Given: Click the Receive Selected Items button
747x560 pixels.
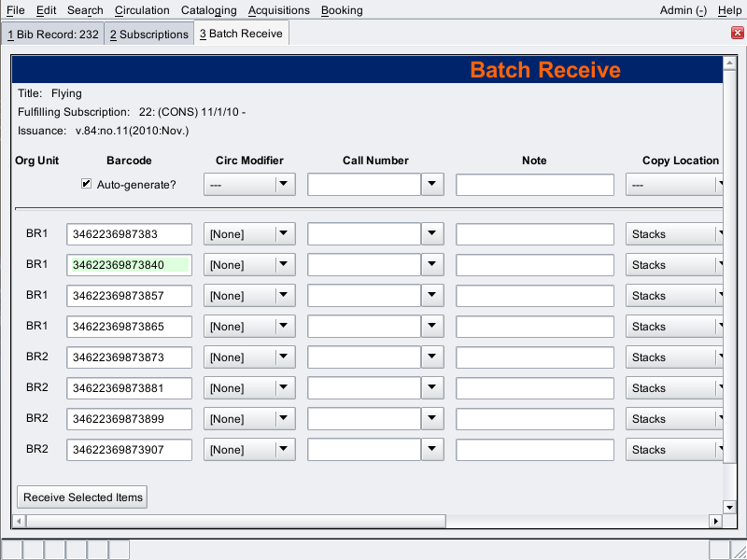Looking at the screenshot, I should tap(83, 497).
